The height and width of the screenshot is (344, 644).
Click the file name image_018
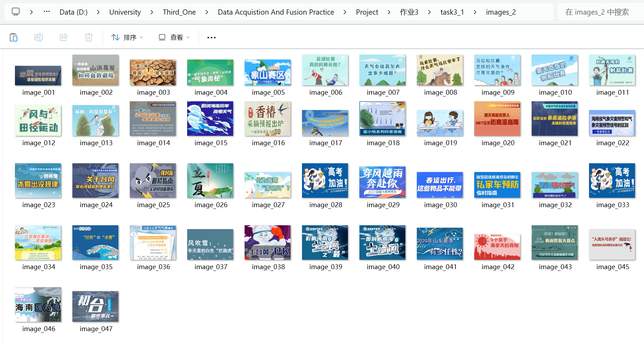coord(383,143)
